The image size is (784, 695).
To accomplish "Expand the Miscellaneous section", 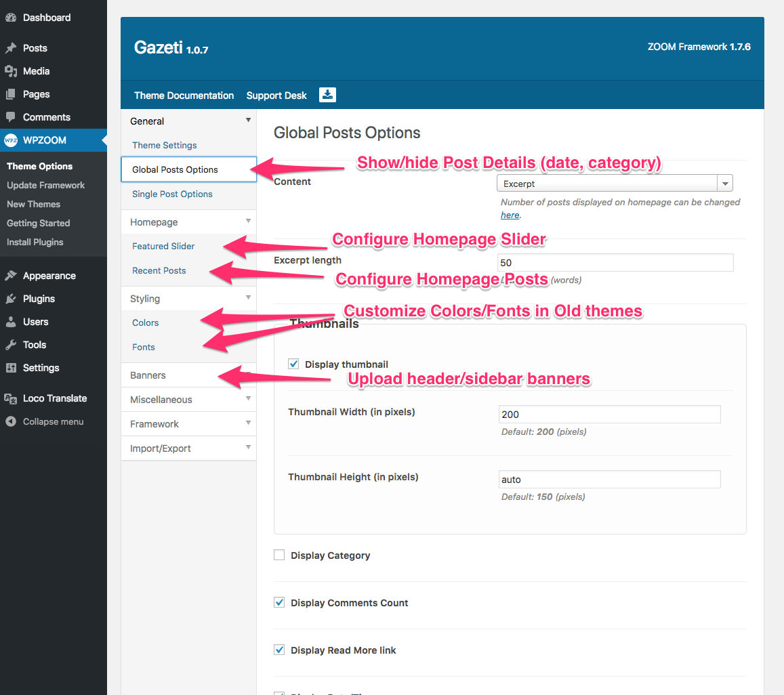I will (188, 400).
